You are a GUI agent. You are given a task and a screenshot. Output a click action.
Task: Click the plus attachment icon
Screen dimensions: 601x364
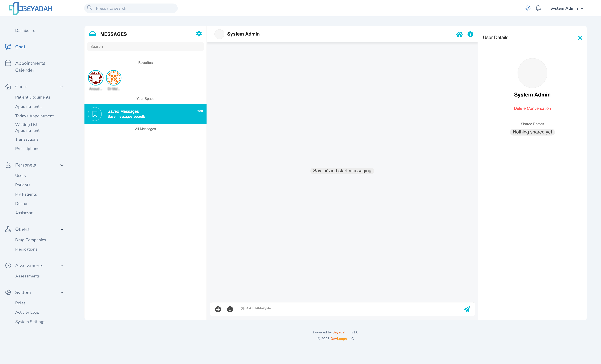click(x=218, y=309)
